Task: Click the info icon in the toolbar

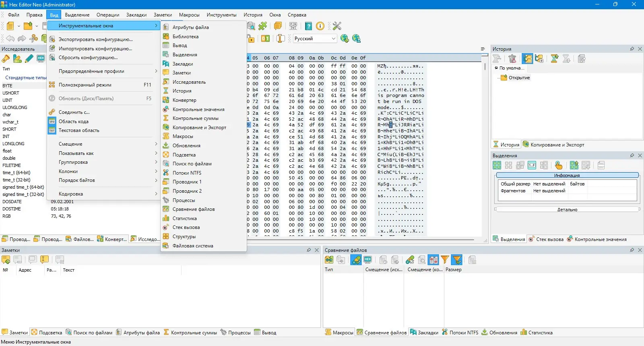Action: tap(320, 26)
